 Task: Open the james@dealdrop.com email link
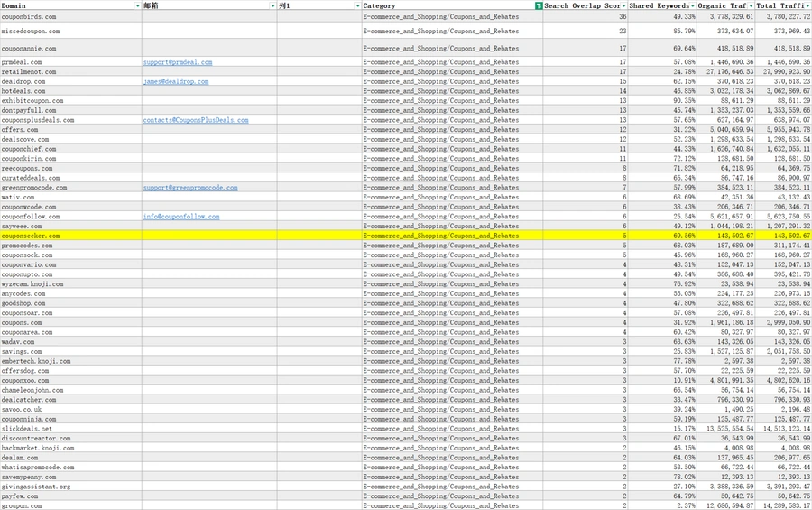coord(176,81)
